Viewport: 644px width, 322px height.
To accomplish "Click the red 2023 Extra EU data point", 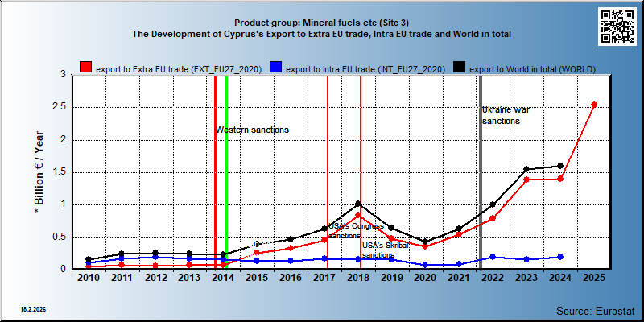I will point(526,180).
